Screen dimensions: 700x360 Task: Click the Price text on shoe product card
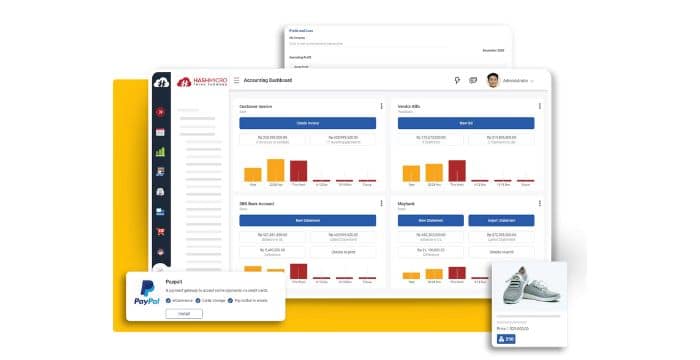(x=512, y=329)
